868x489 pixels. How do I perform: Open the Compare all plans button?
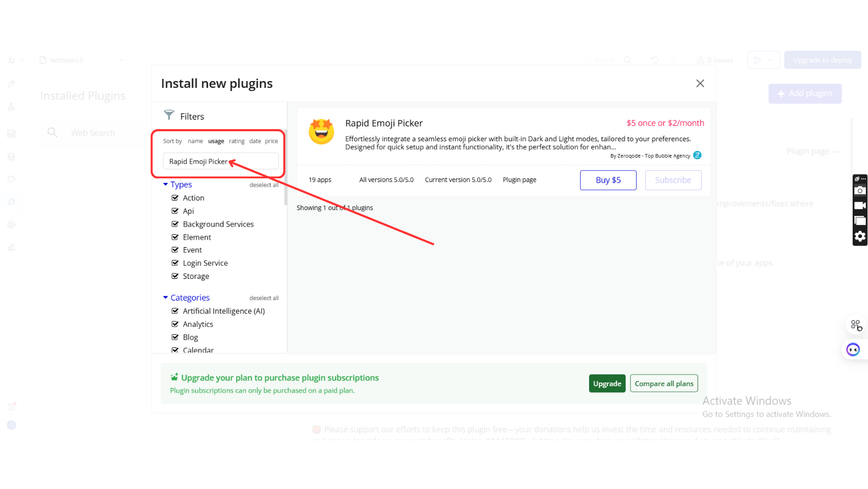point(664,384)
